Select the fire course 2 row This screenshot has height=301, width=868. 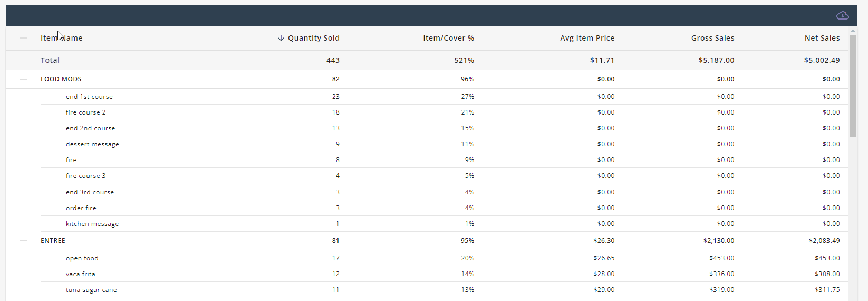click(x=85, y=112)
